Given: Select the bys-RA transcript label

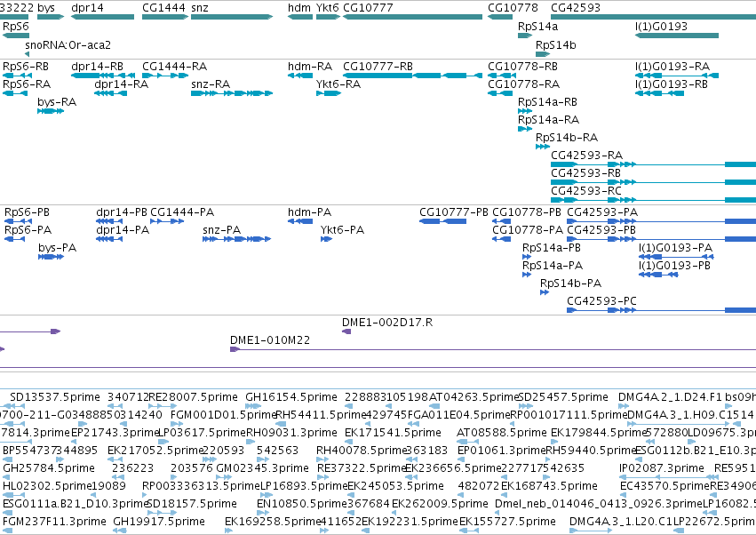Looking at the screenshot, I should 57,102.
